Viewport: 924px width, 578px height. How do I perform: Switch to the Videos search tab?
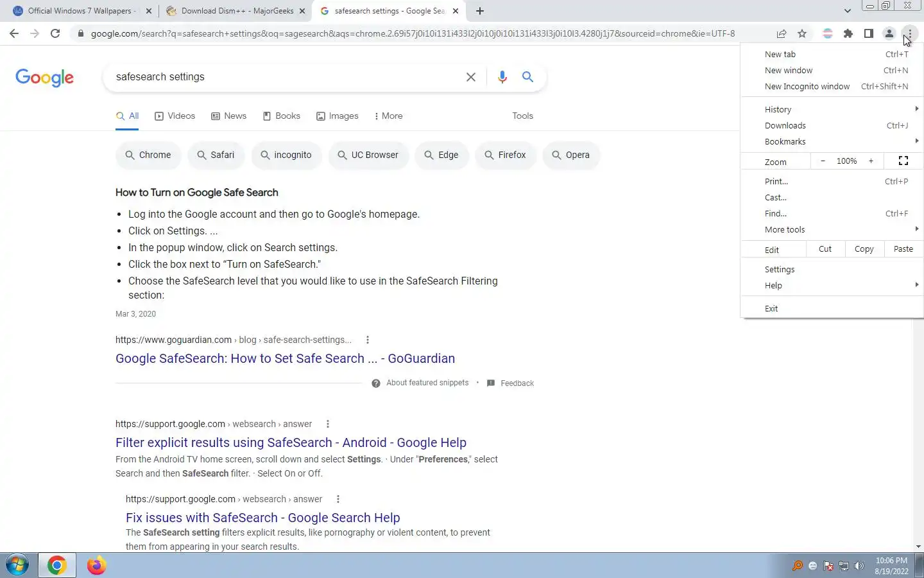click(x=175, y=116)
